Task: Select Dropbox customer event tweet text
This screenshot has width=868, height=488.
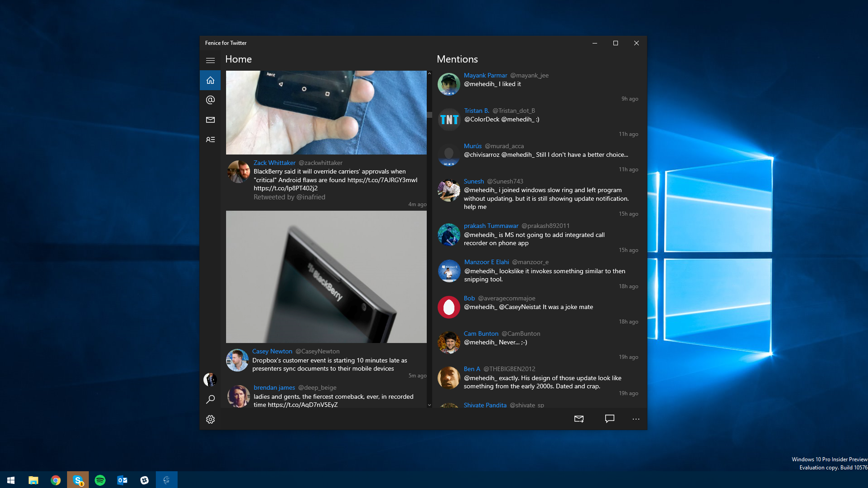Action: [x=330, y=364]
